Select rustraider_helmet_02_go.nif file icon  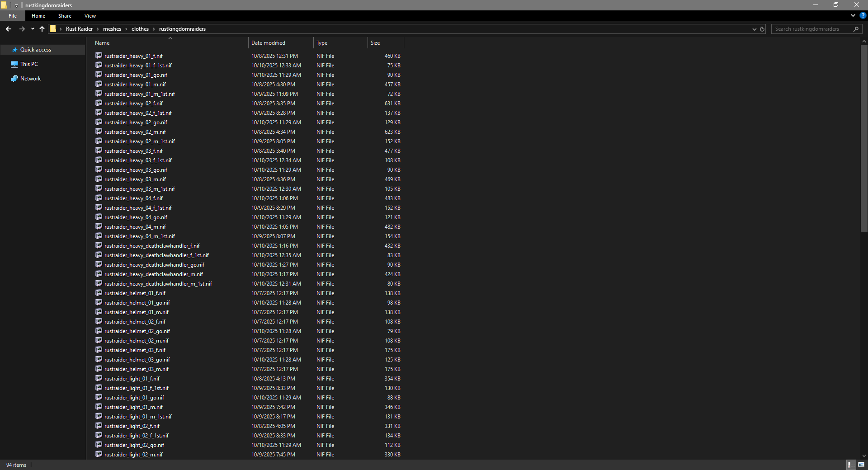pyautogui.click(x=99, y=331)
